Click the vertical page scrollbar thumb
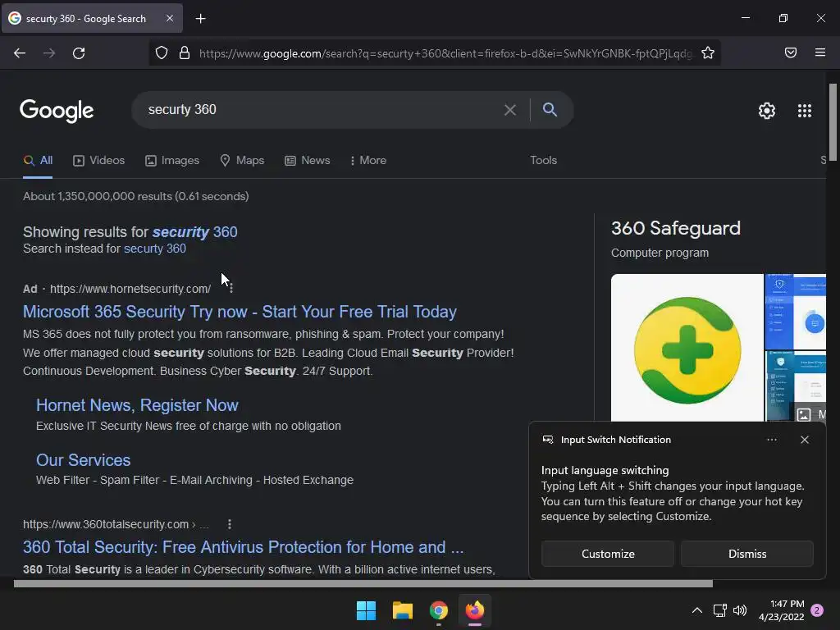The image size is (840, 630). (833, 122)
